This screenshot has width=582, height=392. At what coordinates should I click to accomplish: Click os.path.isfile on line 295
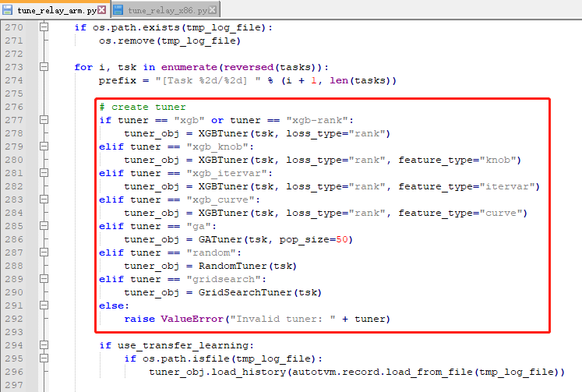click(186, 358)
